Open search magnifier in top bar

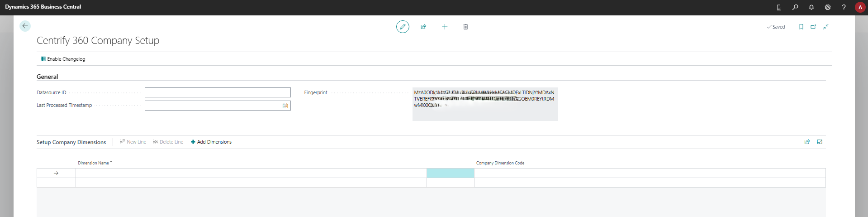[x=795, y=7]
